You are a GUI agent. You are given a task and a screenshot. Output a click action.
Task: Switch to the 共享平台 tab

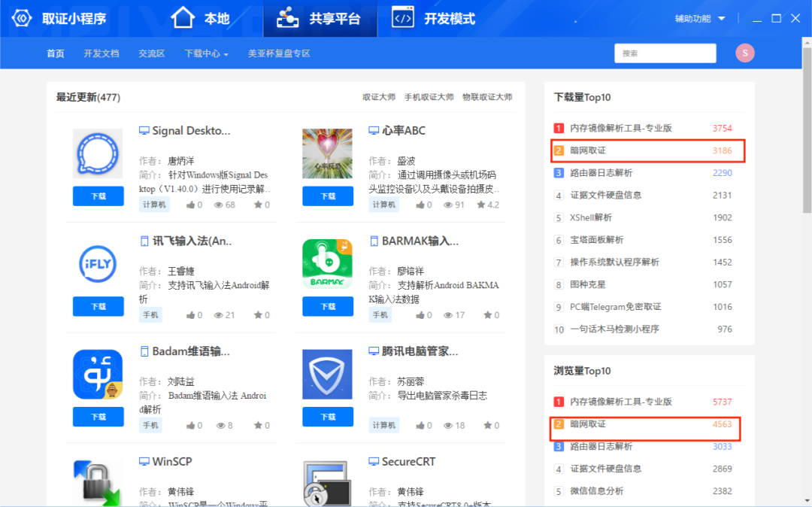pos(320,19)
